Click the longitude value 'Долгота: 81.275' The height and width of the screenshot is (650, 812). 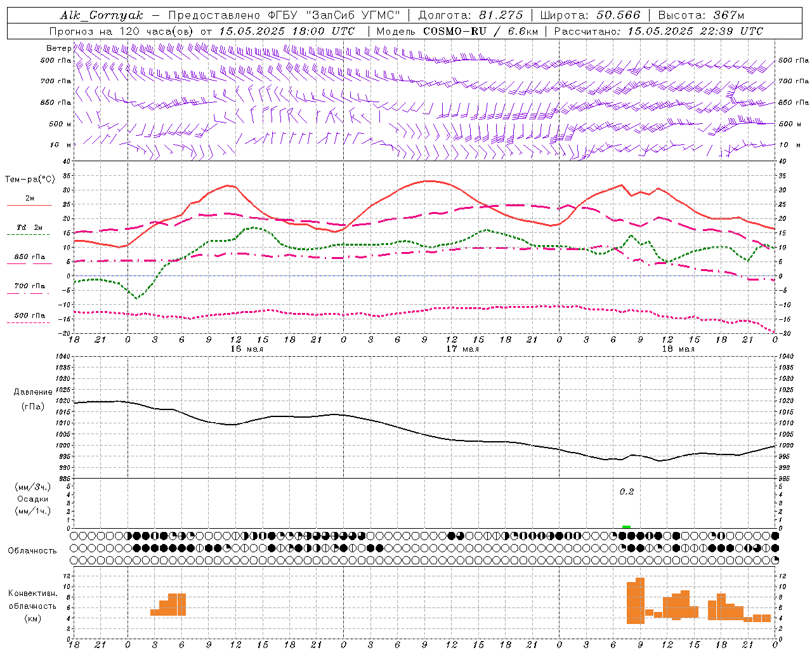point(471,15)
